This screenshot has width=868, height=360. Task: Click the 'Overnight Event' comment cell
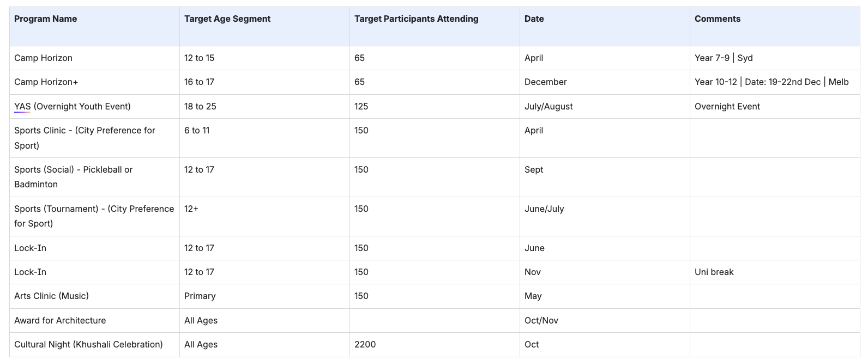point(727,107)
